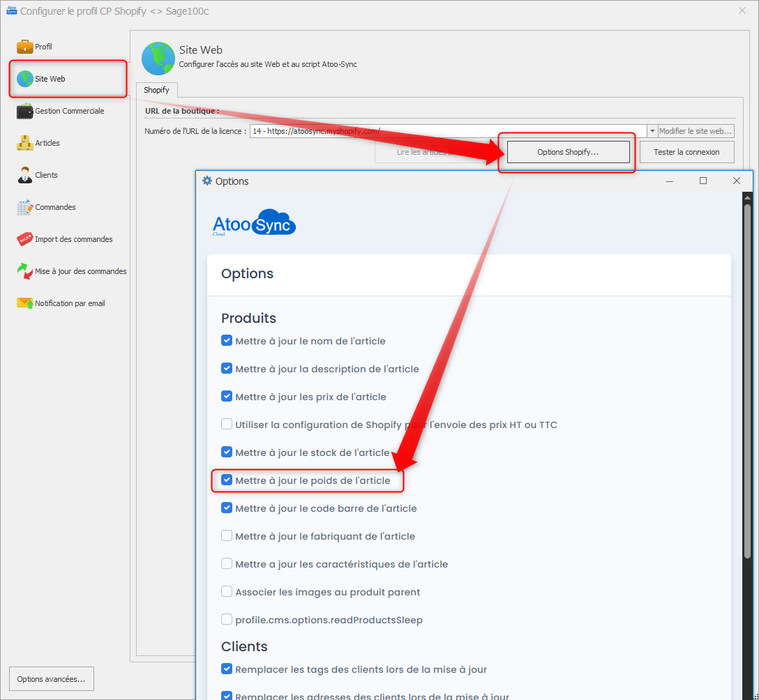Click the 'Options' card heading
759x700 pixels.
tap(247, 274)
